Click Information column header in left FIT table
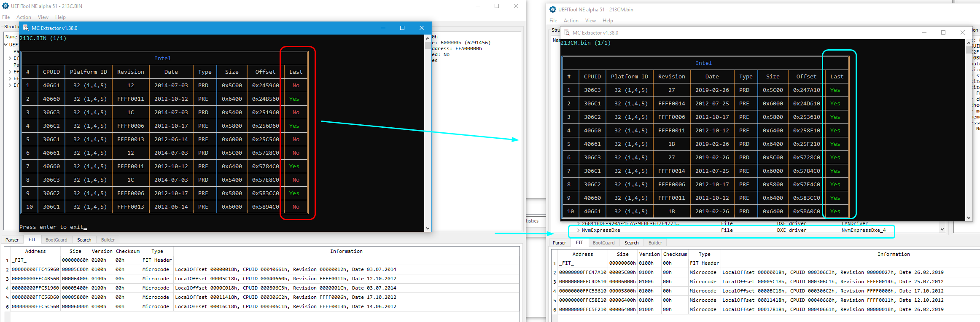The height and width of the screenshot is (322, 980). point(346,251)
